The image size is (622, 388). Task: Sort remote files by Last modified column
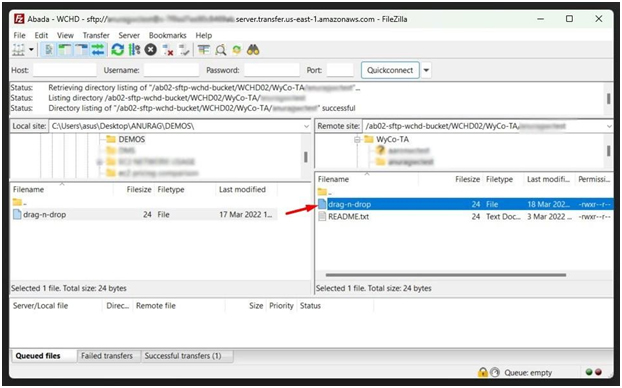[549, 179]
